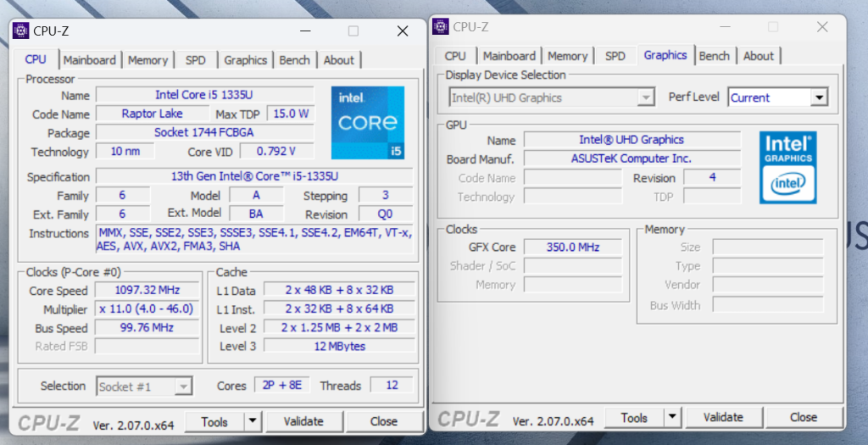Screen dimensions: 868x445
Task: Expand the Tools dropdown arrow in left window
Action: pyautogui.click(x=253, y=421)
